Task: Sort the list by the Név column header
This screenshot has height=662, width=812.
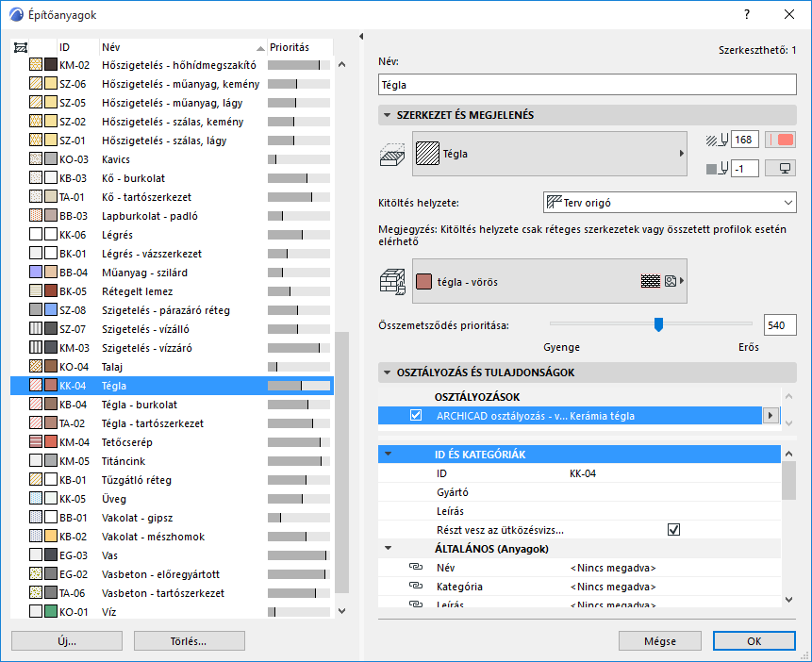Action: 183,47
